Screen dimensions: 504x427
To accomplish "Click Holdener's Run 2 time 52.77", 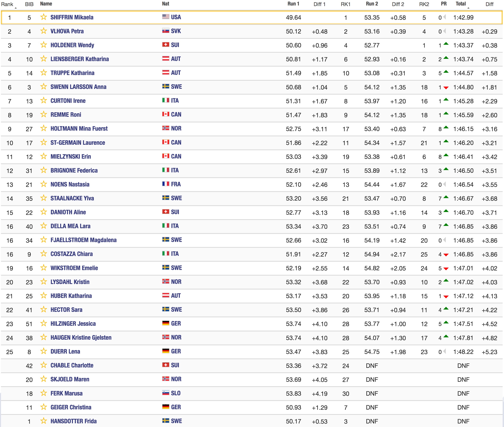I will 372,45.
